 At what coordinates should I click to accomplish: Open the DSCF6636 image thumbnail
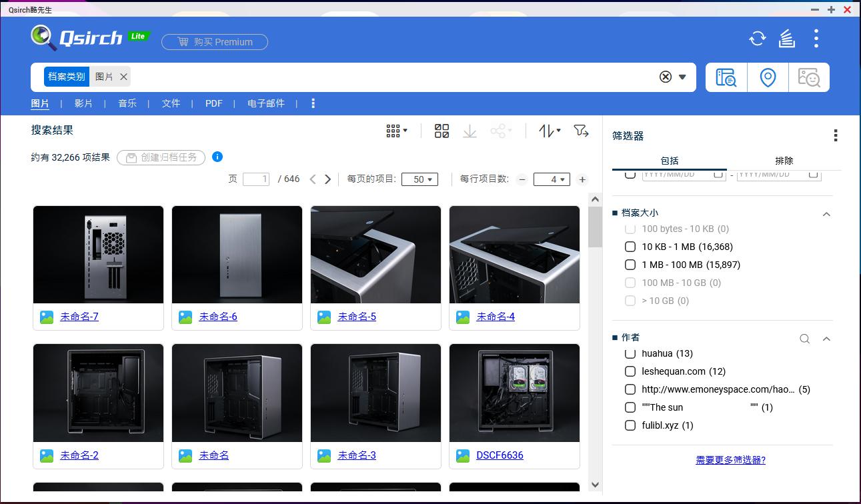pos(514,392)
